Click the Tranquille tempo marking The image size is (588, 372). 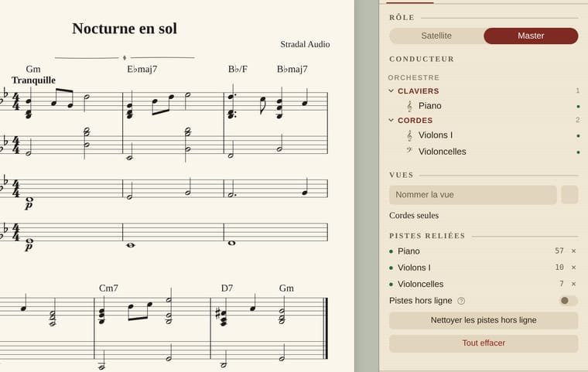tap(33, 80)
